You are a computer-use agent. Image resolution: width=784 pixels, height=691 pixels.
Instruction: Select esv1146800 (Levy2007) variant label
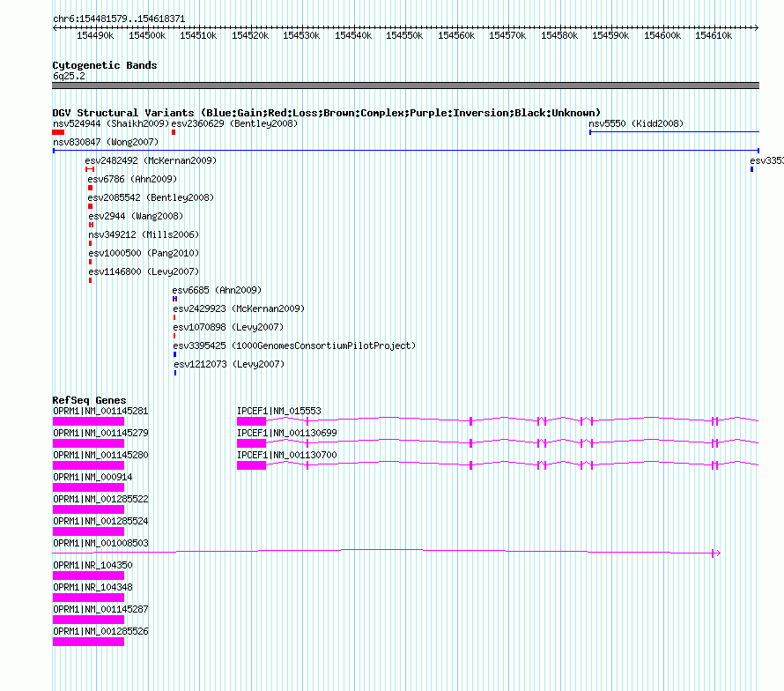click(144, 271)
